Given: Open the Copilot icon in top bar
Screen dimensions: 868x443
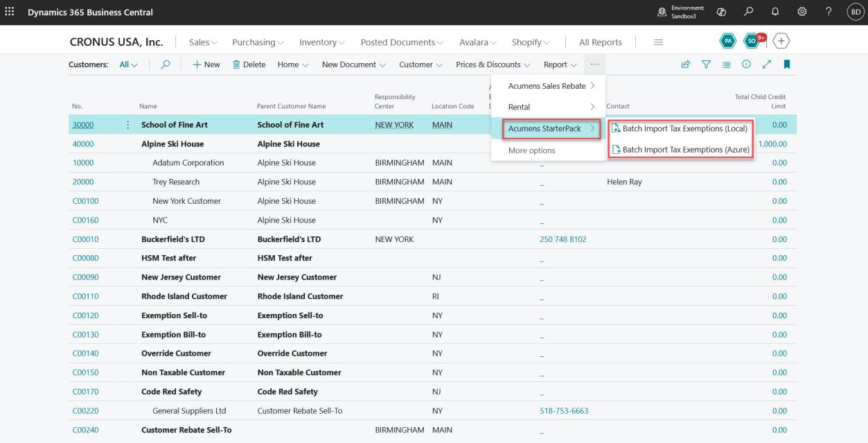Looking at the screenshot, I should tap(721, 12).
